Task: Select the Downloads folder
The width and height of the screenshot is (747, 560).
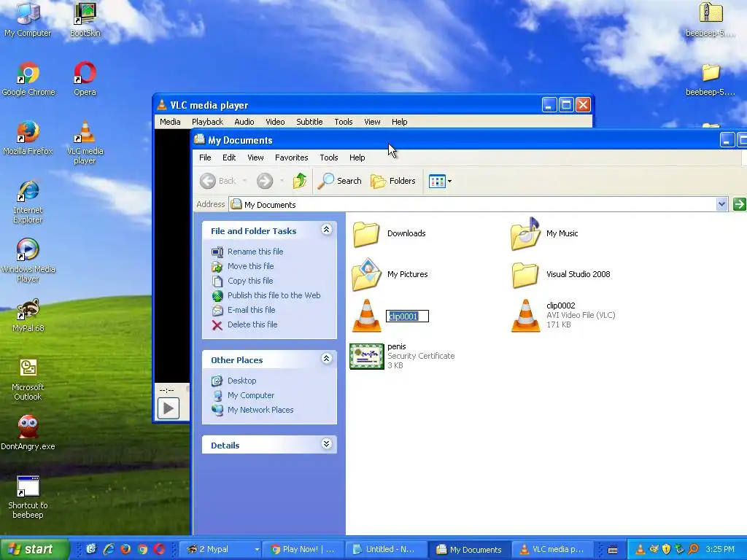Action: (x=389, y=234)
